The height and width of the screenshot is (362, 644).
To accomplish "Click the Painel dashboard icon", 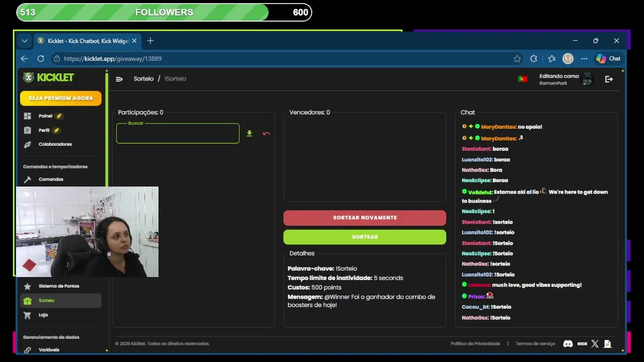I will point(27,116).
